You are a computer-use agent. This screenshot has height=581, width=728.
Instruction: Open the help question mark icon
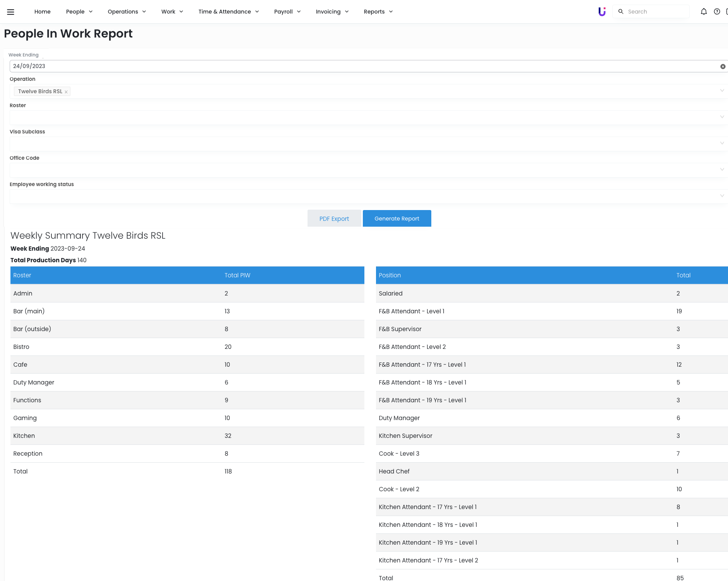[717, 12]
